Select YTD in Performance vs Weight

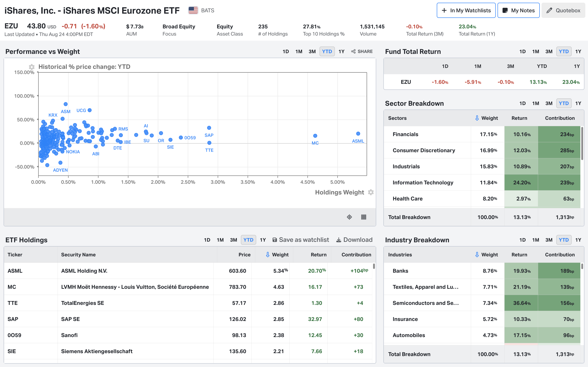click(327, 51)
